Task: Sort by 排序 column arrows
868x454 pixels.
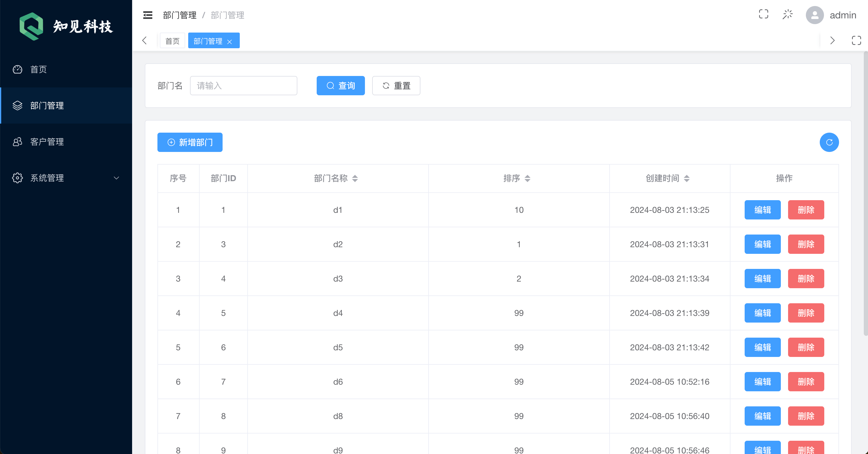Action: pyautogui.click(x=527, y=178)
